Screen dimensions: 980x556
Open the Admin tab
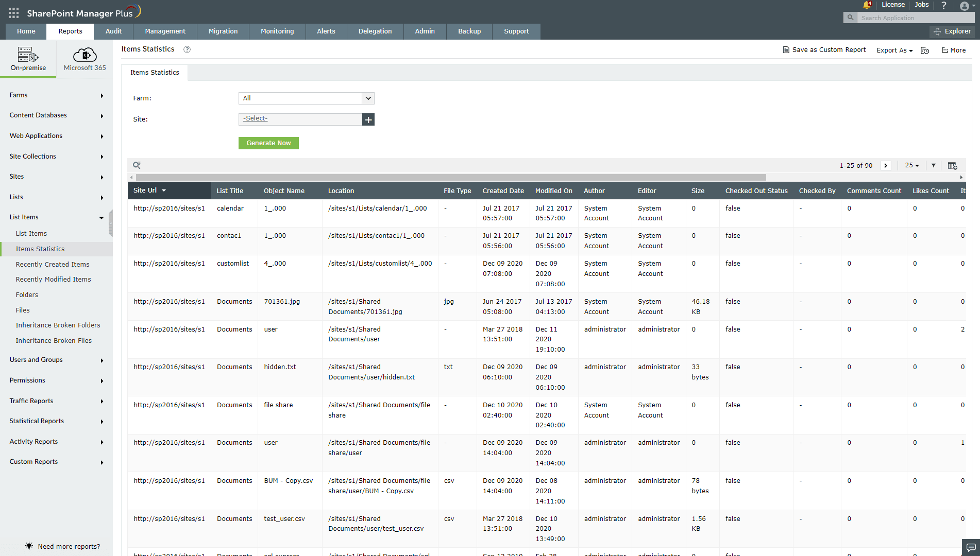[x=425, y=31]
